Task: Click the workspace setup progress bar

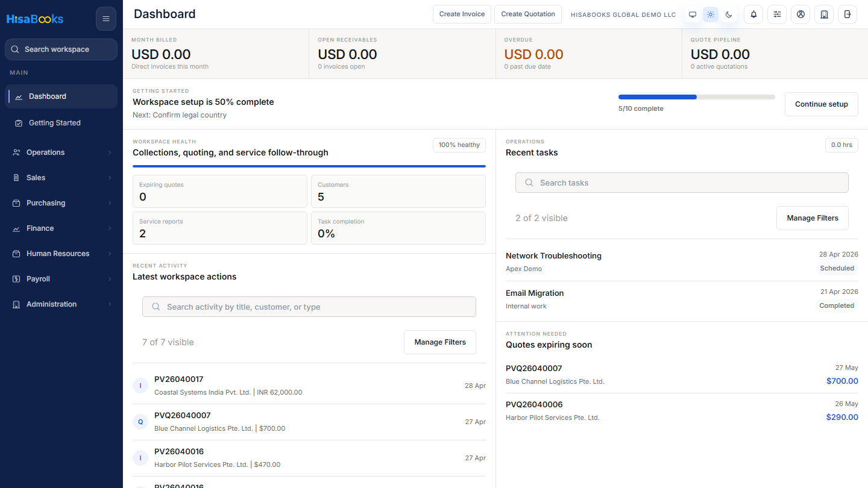Action: pyautogui.click(x=697, y=97)
